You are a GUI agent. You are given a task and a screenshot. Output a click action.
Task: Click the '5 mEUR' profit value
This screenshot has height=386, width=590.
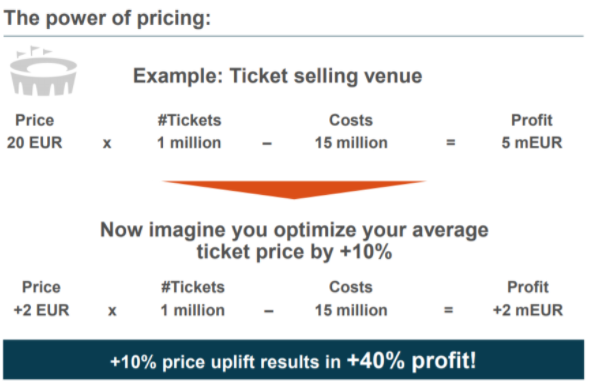(x=532, y=143)
